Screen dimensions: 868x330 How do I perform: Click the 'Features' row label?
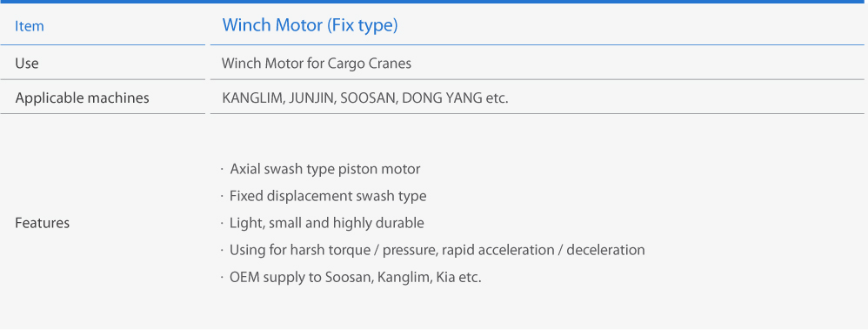click(42, 223)
